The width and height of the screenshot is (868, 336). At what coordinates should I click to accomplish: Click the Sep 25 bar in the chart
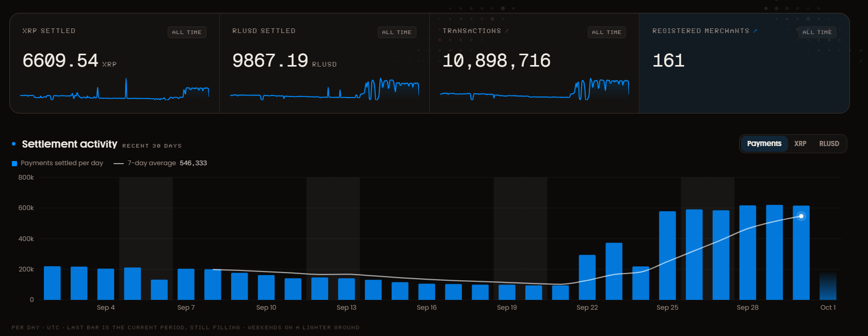click(x=667, y=255)
